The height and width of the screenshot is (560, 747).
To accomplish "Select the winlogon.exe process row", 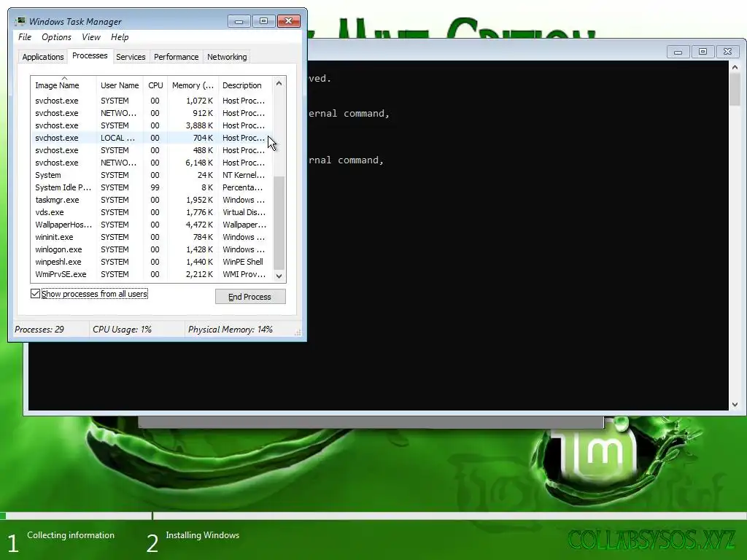I will coord(152,249).
